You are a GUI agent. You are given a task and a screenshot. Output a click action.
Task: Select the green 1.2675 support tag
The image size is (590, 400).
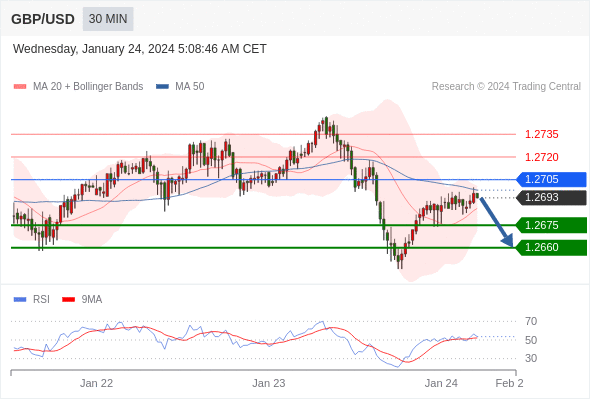[x=551, y=225]
